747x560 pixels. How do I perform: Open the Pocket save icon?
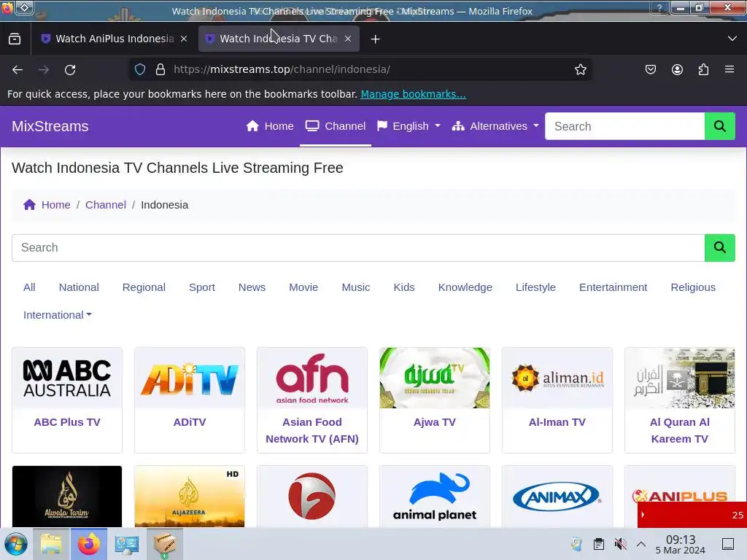650,69
